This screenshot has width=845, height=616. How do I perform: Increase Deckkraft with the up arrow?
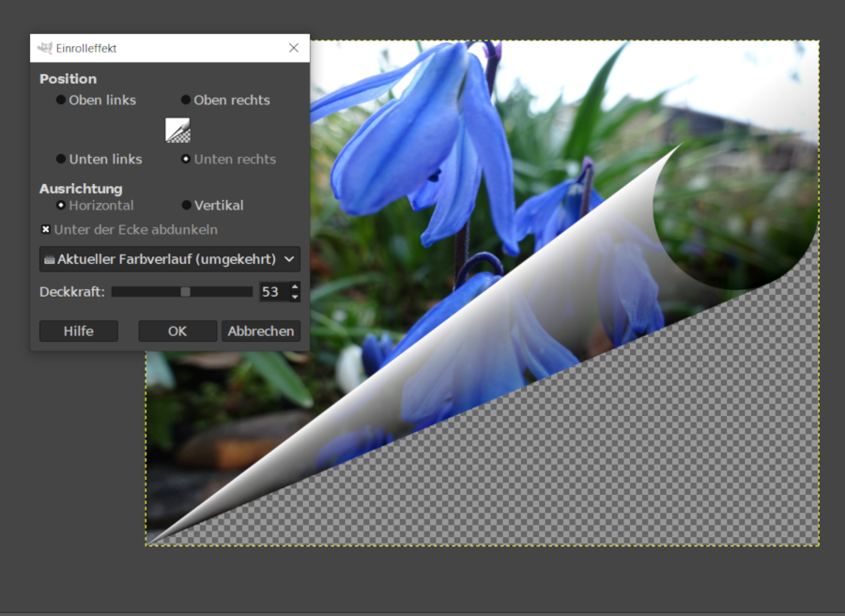(x=295, y=286)
